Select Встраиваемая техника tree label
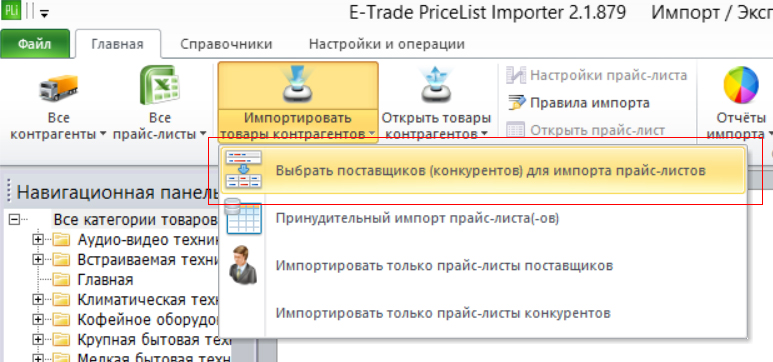773x362 pixels. coord(147,259)
